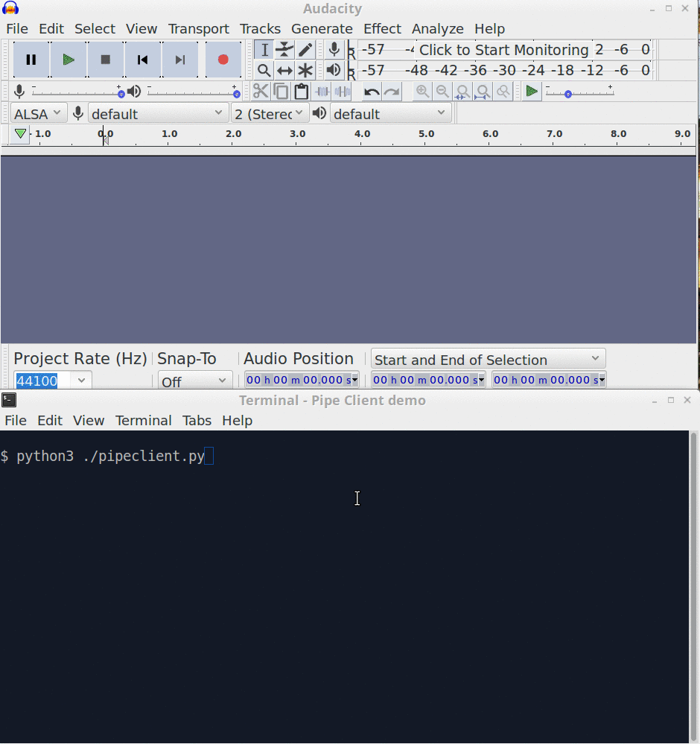Open the Terminal window's Terminal menu
This screenshot has height=744, width=700.
point(143,421)
